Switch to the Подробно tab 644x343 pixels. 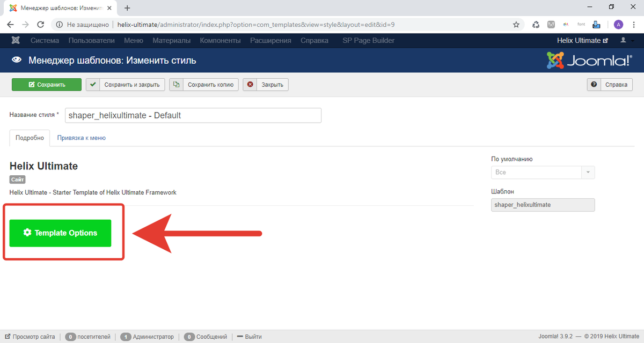click(x=30, y=138)
